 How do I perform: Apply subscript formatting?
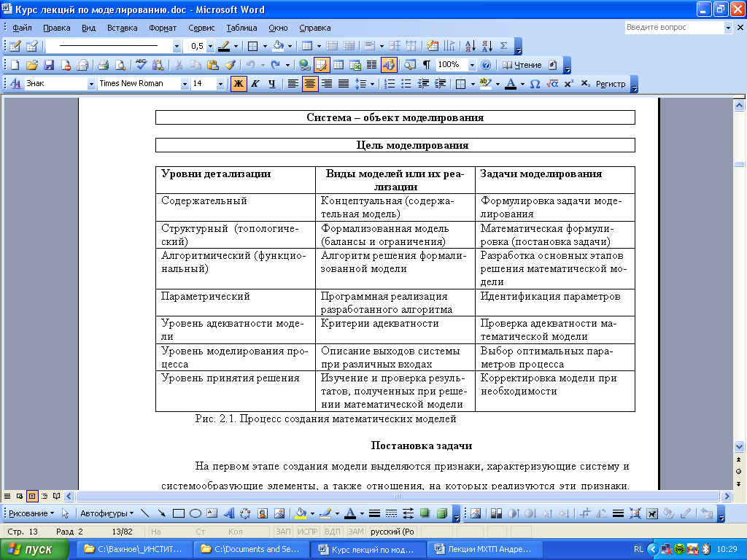(586, 84)
